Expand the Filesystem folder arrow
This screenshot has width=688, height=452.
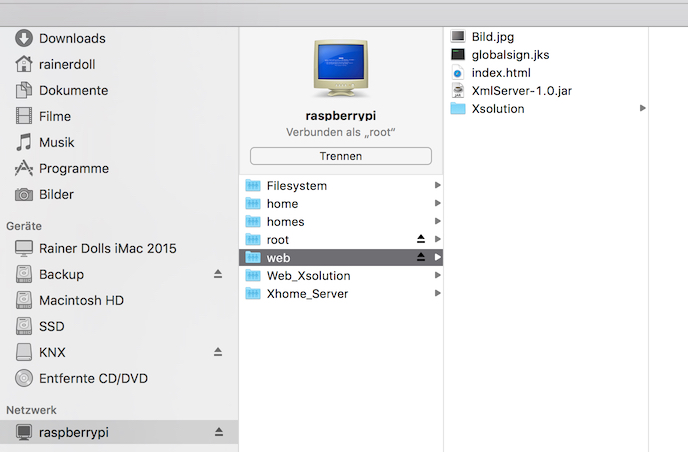(x=438, y=186)
